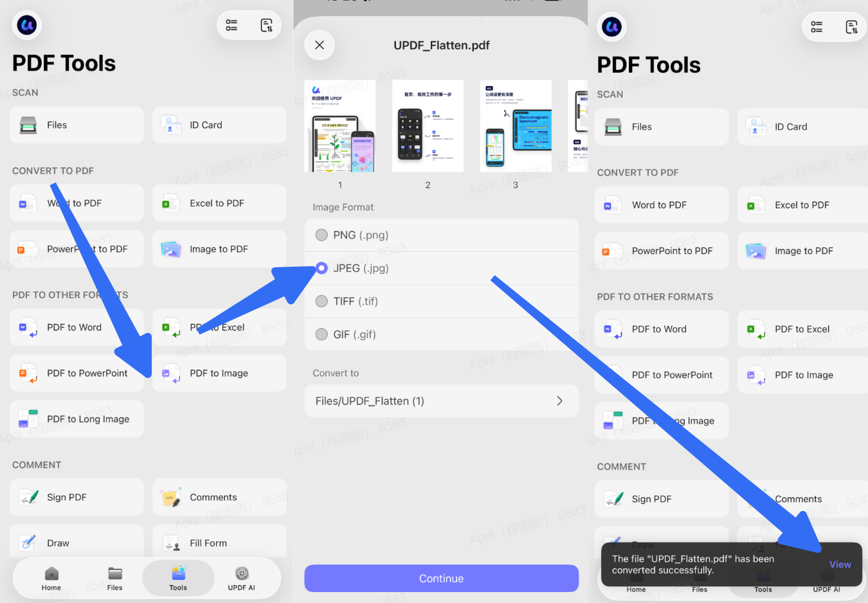Open Sign PDF tool in left panel
The image size is (868, 603).
77,497
